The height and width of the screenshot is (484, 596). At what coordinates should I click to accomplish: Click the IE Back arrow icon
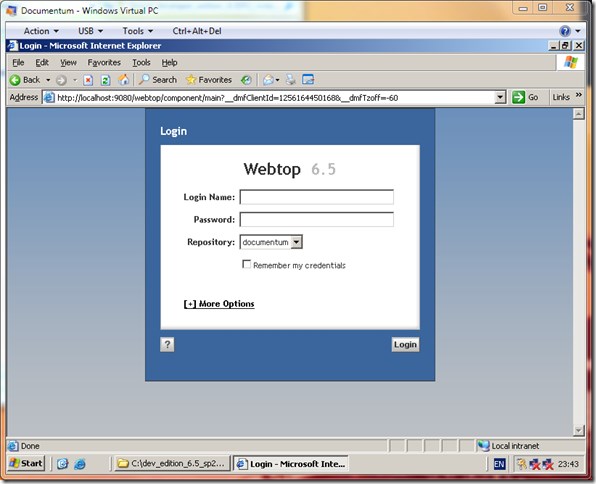click(15, 80)
